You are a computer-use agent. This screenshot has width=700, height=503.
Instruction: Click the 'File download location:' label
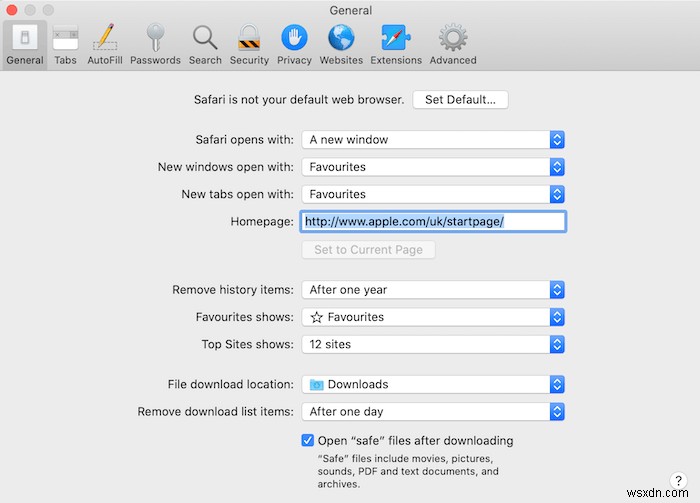(x=231, y=384)
